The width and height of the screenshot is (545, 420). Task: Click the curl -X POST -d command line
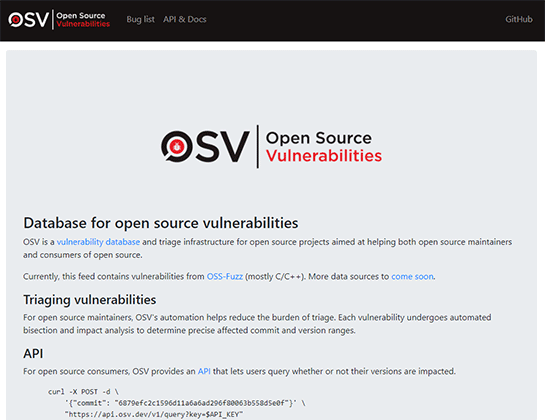coord(83,392)
